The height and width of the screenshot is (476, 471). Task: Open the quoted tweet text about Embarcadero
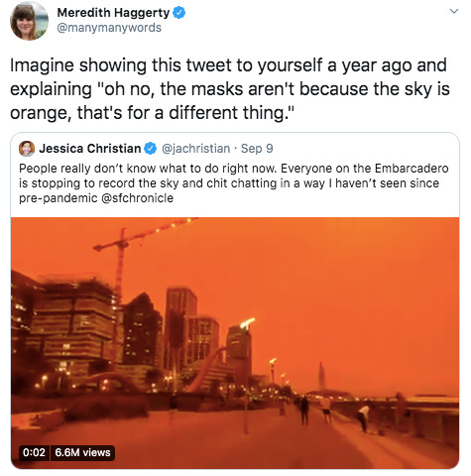234,183
